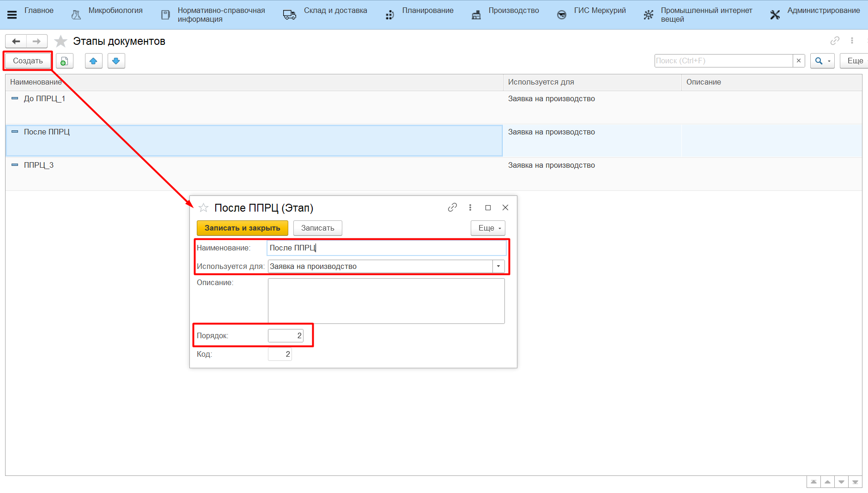The height and width of the screenshot is (493, 868).
Task: Click the back navigation arrow
Action: 16,42
